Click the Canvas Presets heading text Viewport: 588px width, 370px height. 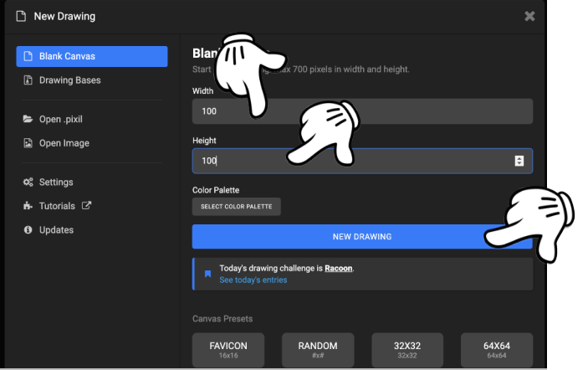click(222, 319)
